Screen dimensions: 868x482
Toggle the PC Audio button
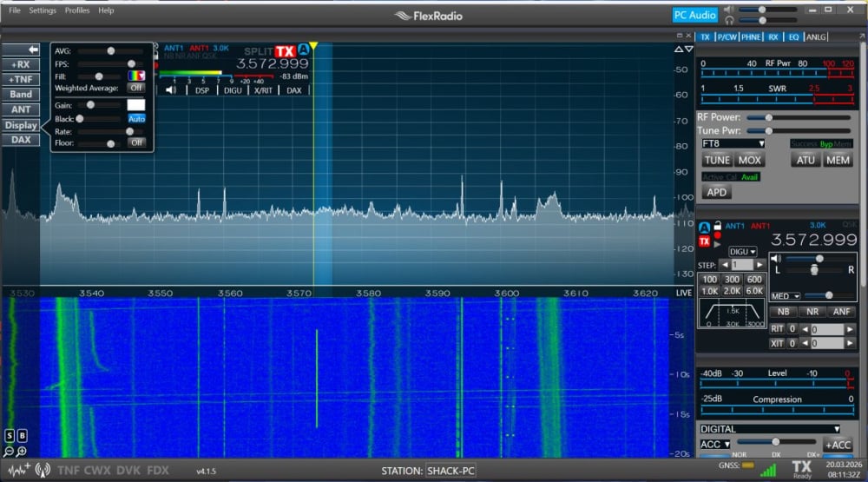point(694,15)
